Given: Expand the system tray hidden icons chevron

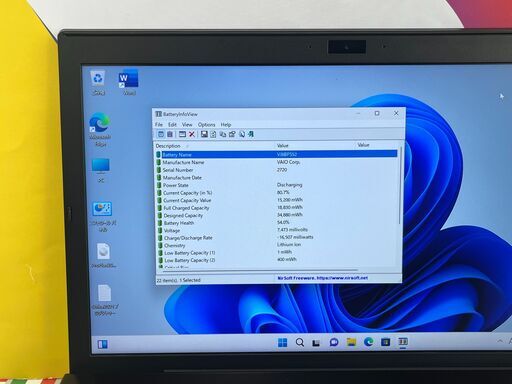Looking at the screenshot, I should pos(500,341).
